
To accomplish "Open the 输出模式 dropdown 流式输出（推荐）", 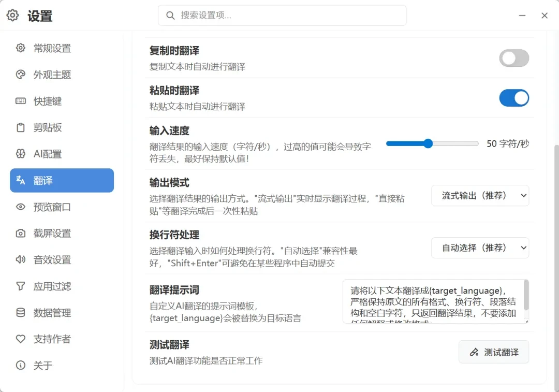I will pyautogui.click(x=480, y=195).
